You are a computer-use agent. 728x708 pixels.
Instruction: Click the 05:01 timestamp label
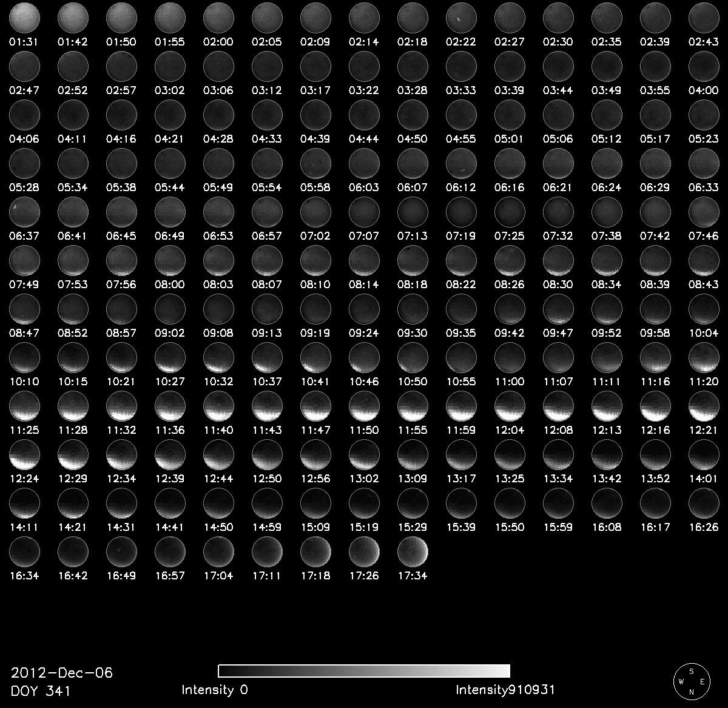tap(510, 139)
